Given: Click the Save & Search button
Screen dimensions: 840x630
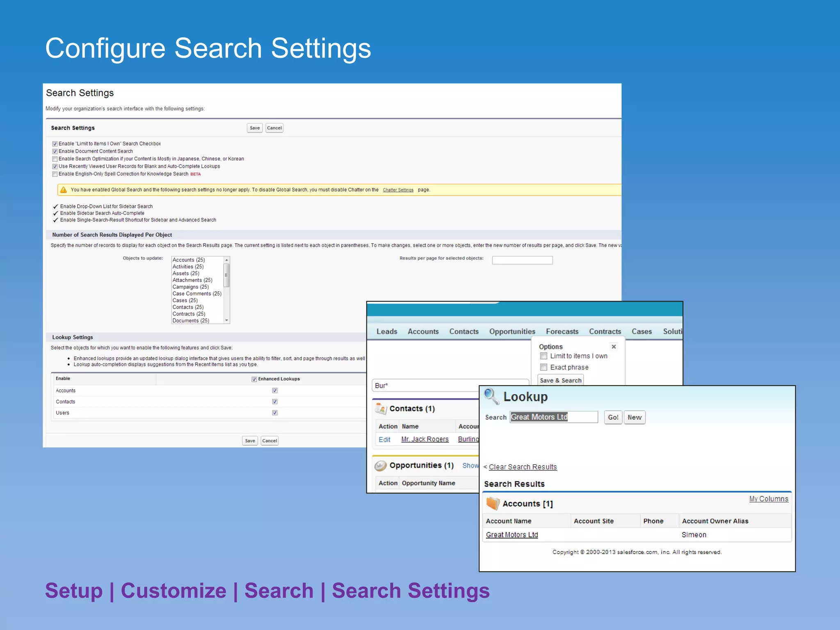Looking at the screenshot, I should point(560,380).
